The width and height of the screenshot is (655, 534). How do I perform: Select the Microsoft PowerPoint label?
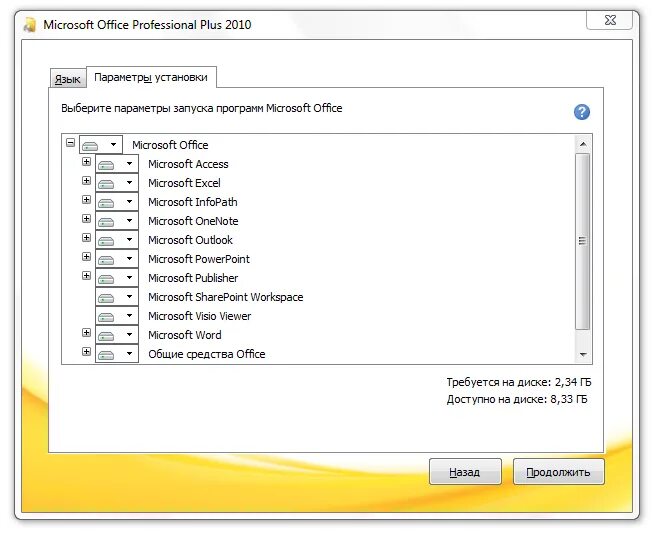199,259
